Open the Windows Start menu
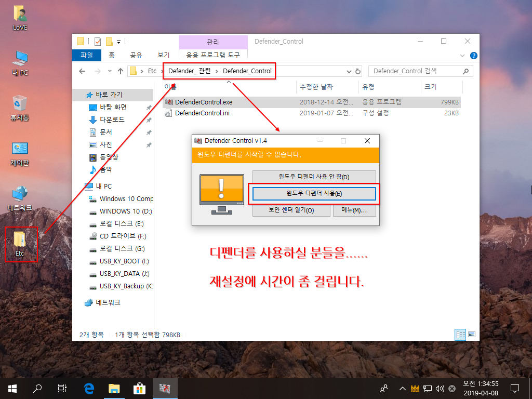The image size is (532, 399). tap(12, 389)
